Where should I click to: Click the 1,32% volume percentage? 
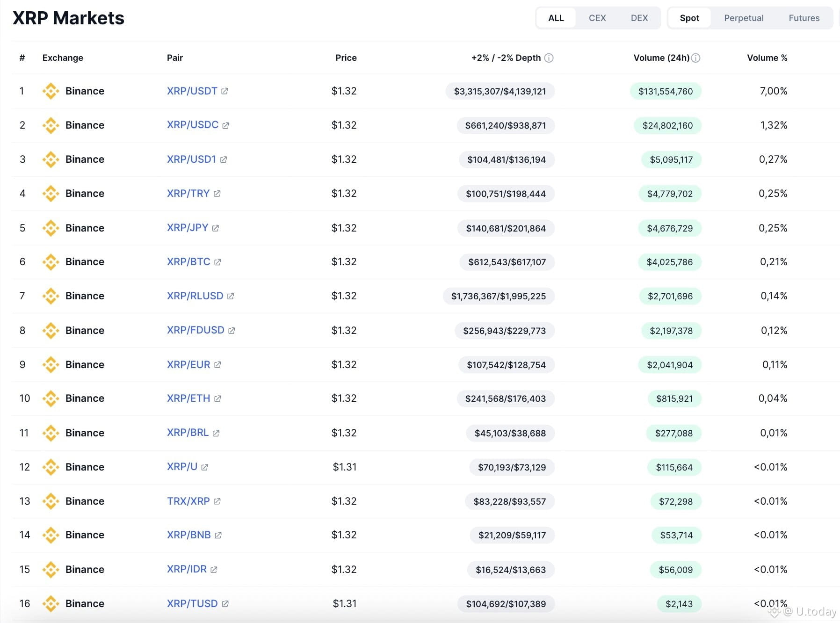tap(774, 125)
